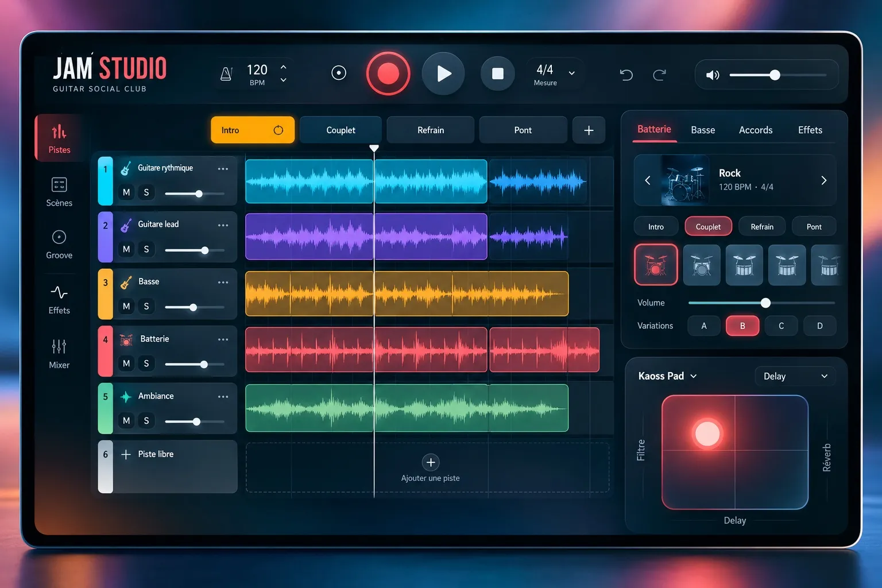Switch to the Accords tab
882x588 pixels.
(x=756, y=130)
